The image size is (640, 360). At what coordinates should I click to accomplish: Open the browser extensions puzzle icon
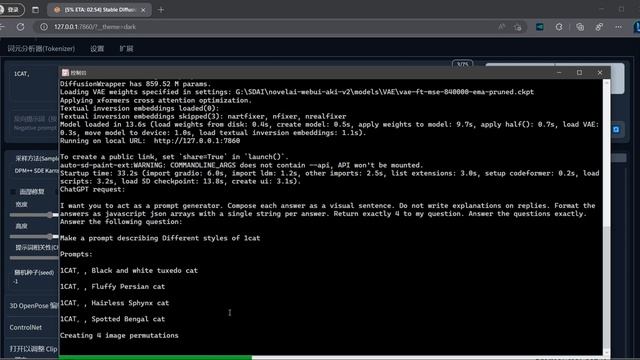point(559,27)
